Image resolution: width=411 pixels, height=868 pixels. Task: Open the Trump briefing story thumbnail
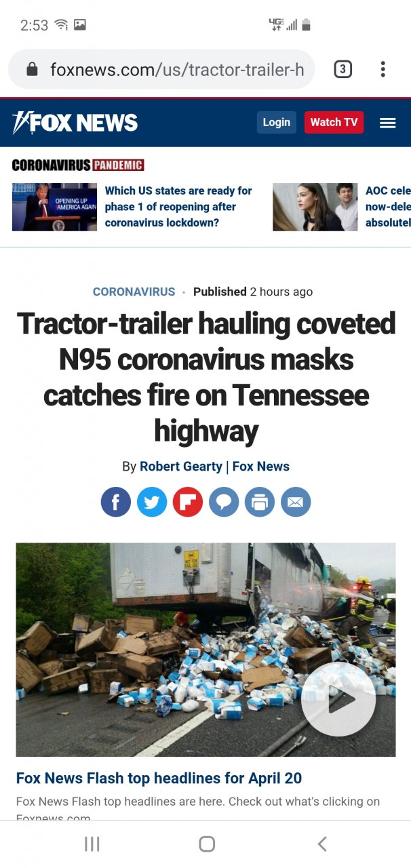(x=54, y=207)
